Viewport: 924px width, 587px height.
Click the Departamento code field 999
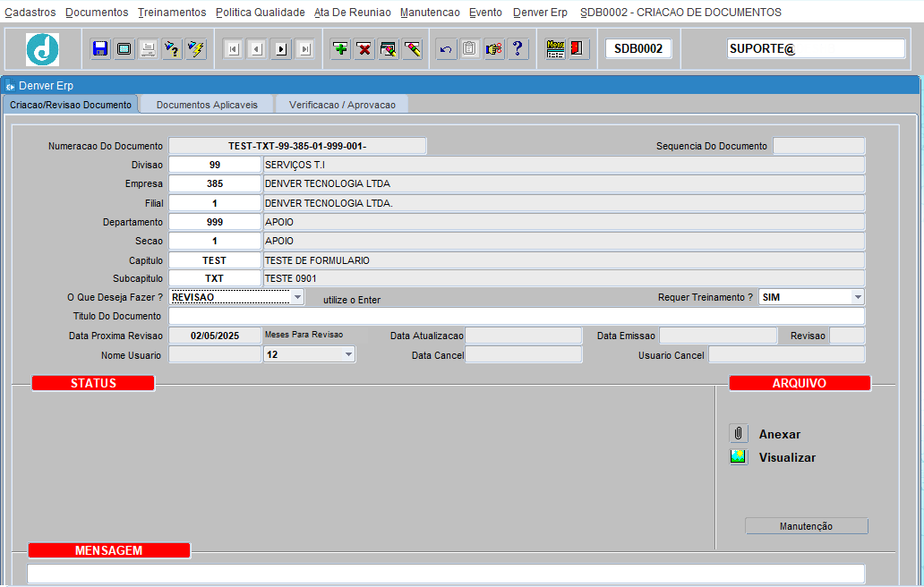(215, 222)
